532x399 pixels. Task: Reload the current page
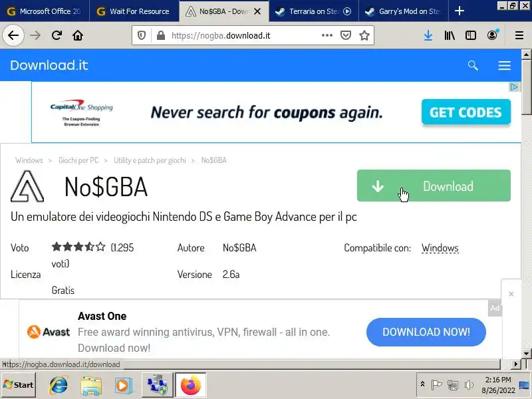(x=57, y=35)
